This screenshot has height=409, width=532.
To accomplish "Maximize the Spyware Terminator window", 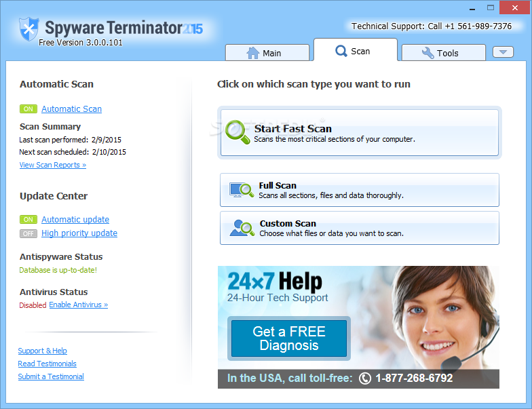I will pyautogui.click(x=490, y=8).
